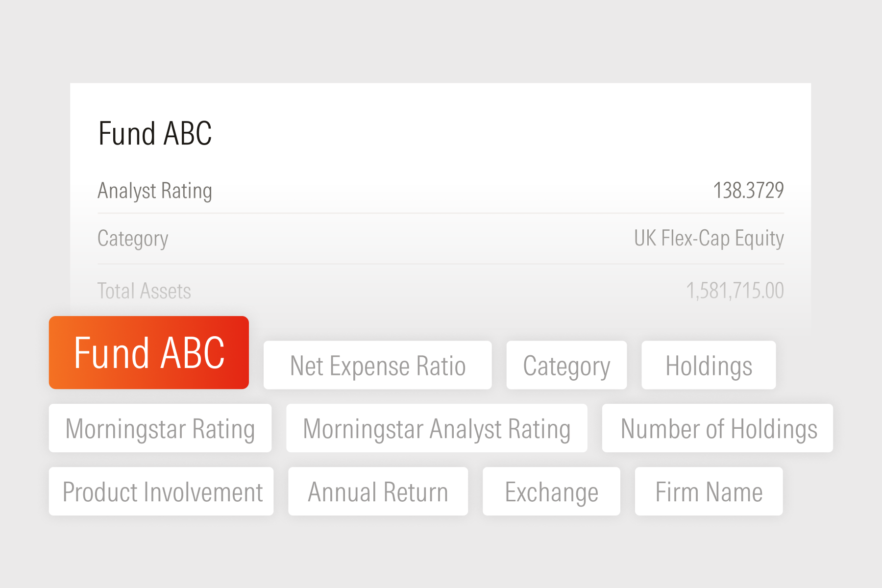
Task: Click the divider line above Total Assets row
Action: (x=441, y=264)
